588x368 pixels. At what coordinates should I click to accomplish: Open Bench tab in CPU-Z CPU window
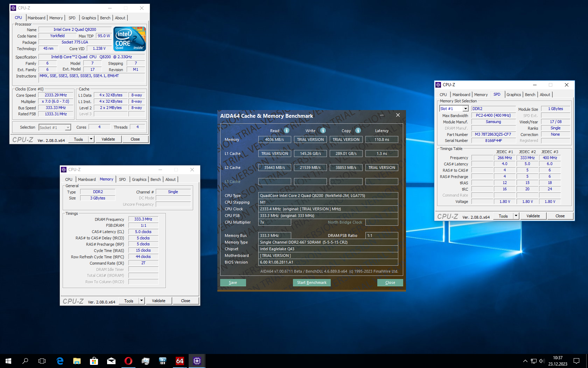pos(105,18)
